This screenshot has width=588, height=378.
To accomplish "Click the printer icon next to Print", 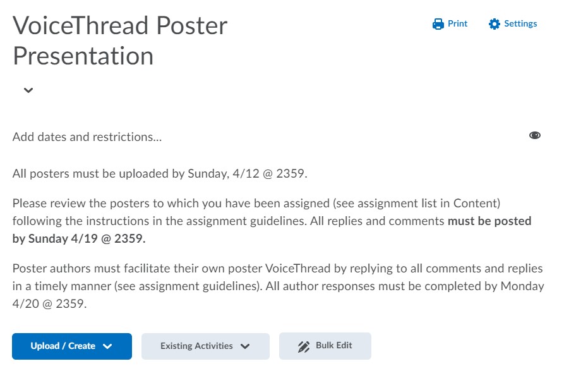I will (438, 23).
